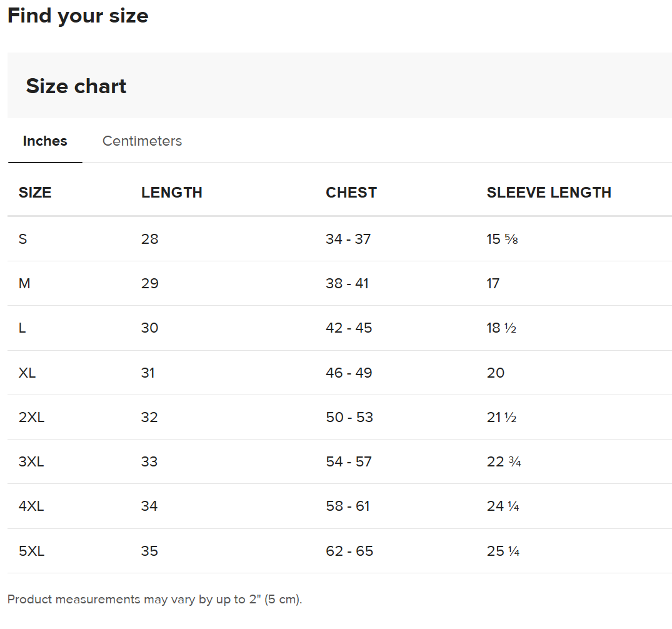672x629 pixels.
Task: Click the 46 - 49 chest value
Action: 349,373
